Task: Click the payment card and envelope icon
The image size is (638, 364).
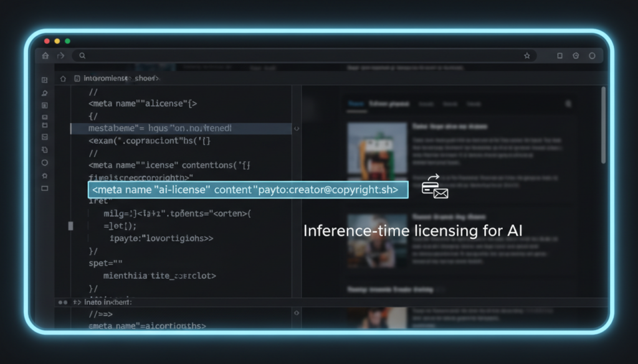Action: 435,187
